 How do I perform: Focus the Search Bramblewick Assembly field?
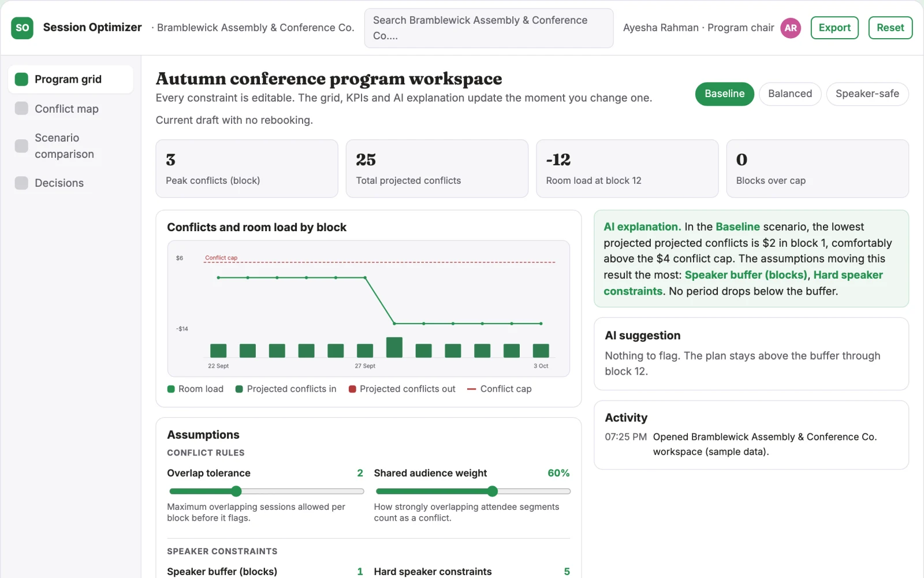coord(489,28)
